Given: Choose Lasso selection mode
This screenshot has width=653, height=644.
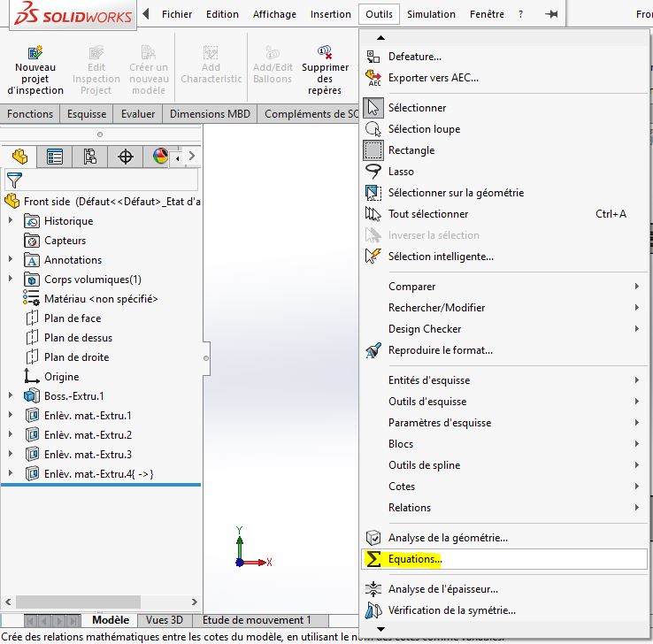Looking at the screenshot, I should 373,172.
